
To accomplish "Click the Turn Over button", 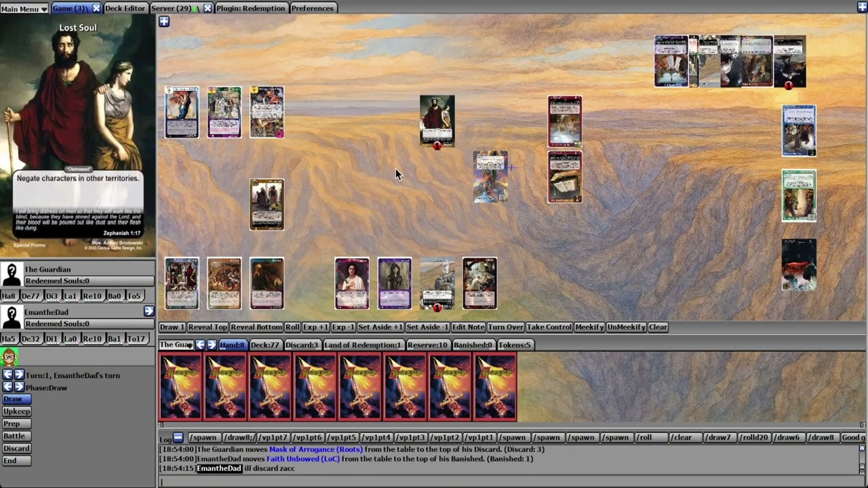I will (x=505, y=327).
